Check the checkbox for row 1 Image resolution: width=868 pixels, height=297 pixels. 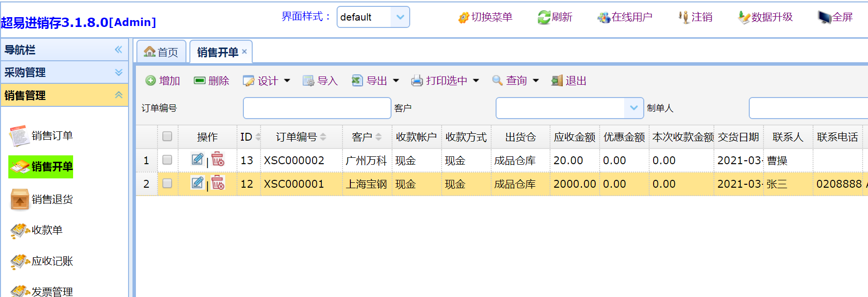(167, 160)
